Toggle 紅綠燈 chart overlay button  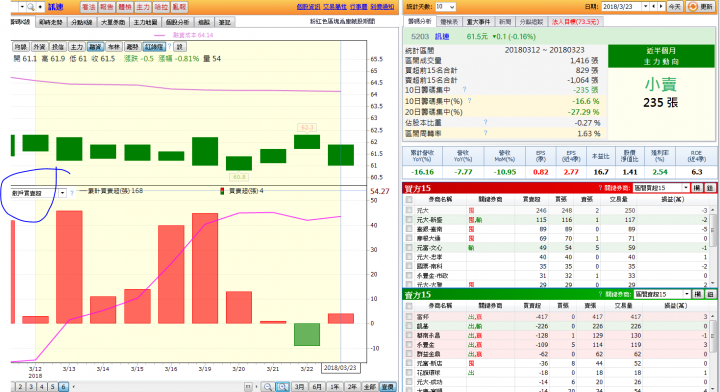coord(154,46)
